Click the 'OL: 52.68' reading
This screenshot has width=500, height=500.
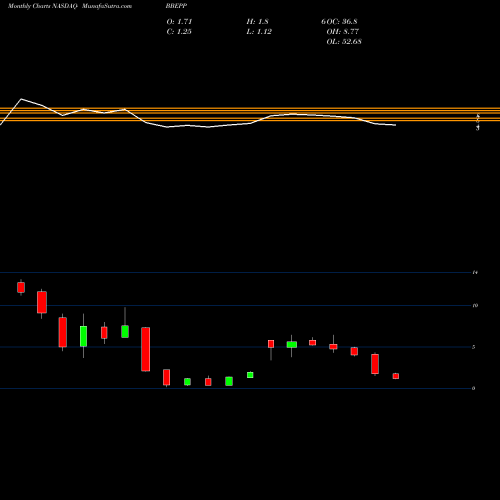(x=344, y=42)
